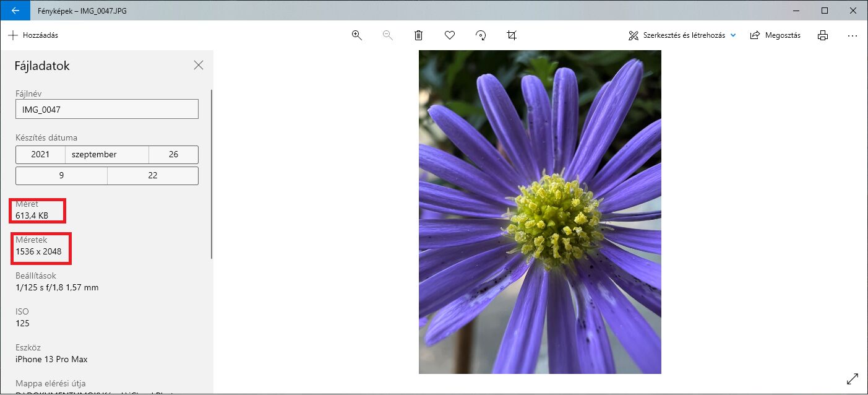This screenshot has height=395, width=868.
Task: Open the three-dots more options menu
Action: pos(853,35)
